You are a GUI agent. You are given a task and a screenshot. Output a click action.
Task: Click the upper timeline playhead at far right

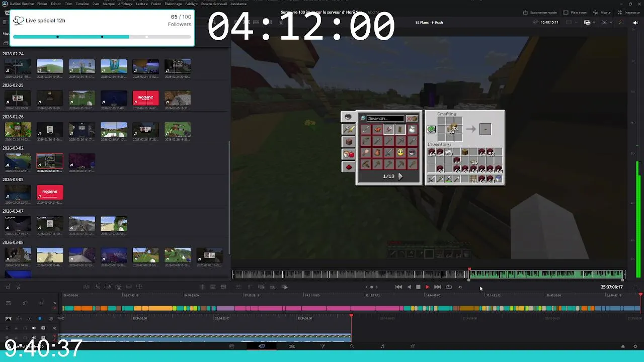(x=640, y=294)
